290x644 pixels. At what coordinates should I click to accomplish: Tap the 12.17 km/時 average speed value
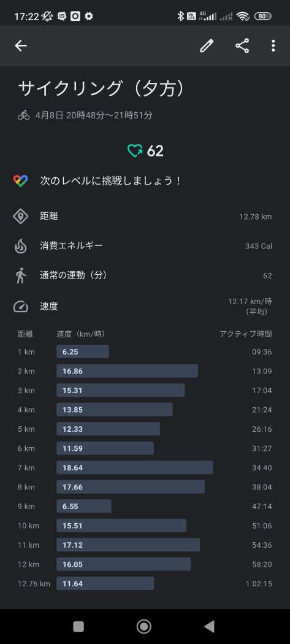click(x=250, y=302)
